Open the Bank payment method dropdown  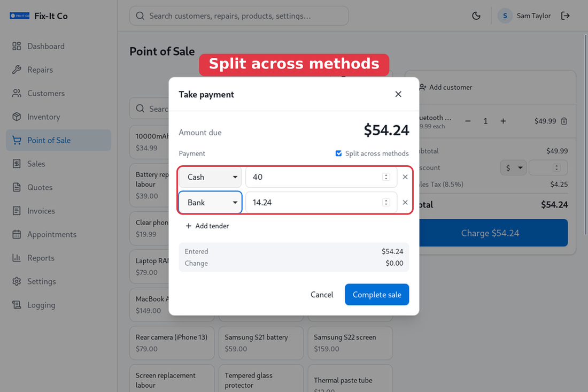[210, 203]
